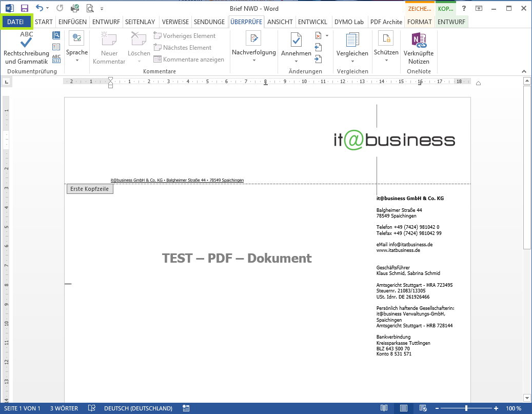Click Vorheriges Element button

(185, 35)
